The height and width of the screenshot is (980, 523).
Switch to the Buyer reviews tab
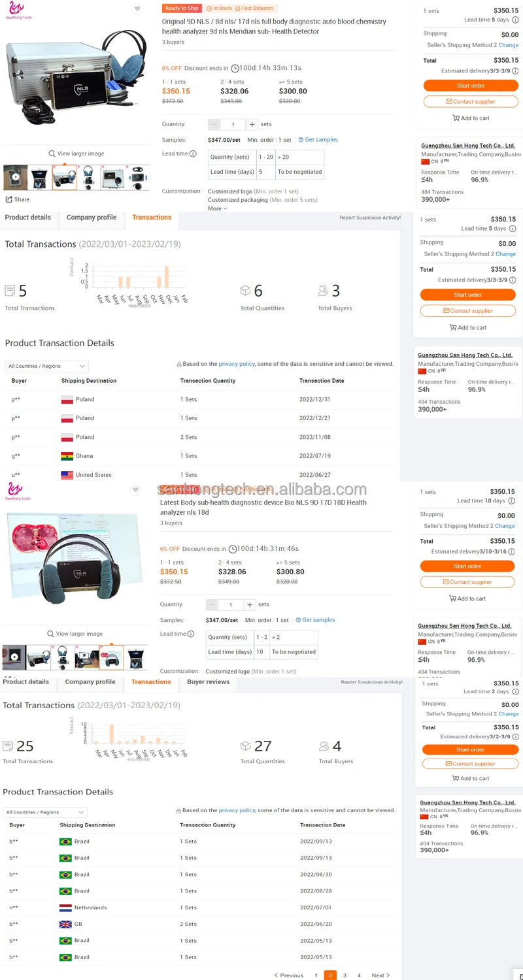coord(208,681)
